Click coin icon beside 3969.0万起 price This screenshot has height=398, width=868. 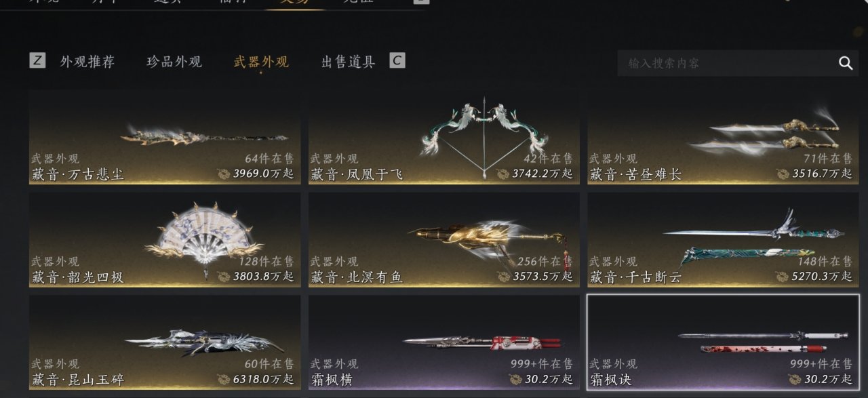224,174
